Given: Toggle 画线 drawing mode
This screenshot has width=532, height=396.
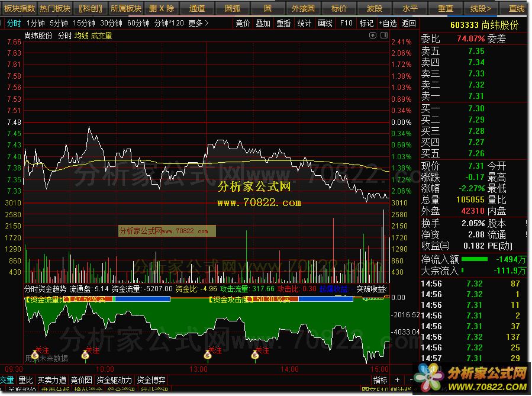Looking at the screenshot, I should pyautogui.click(x=325, y=23).
